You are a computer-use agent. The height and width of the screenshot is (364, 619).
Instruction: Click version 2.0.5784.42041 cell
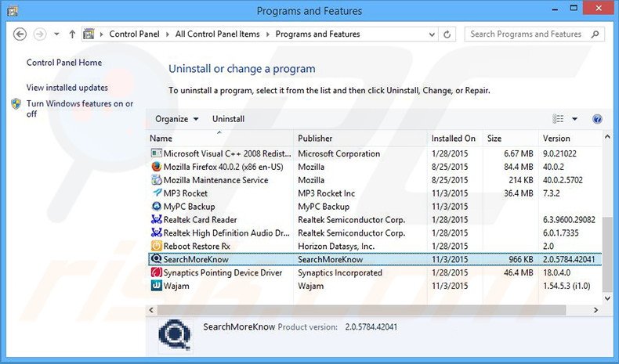coord(569,259)
